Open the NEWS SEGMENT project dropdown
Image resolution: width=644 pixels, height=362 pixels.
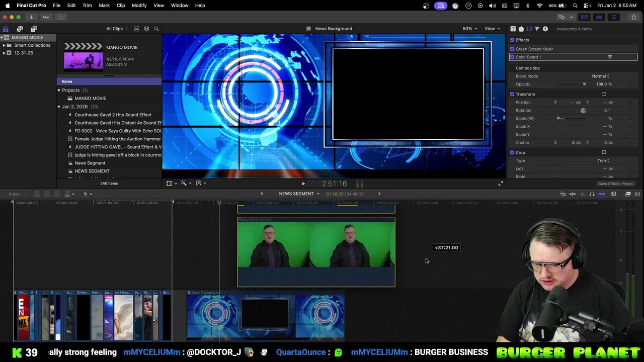tap(299, 194)
